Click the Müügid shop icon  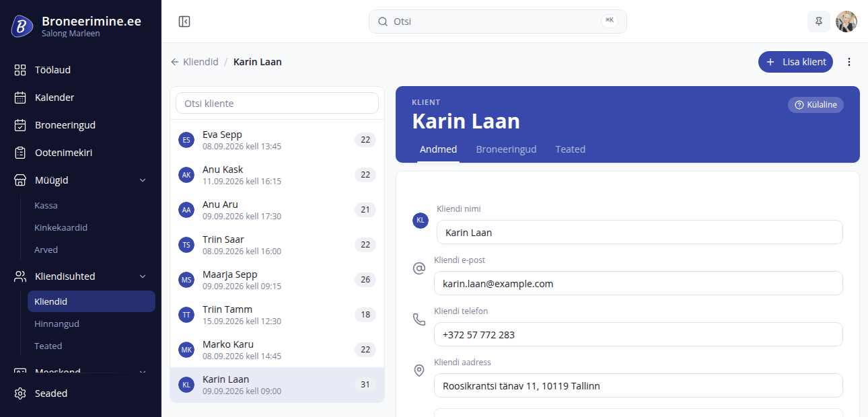(20, 180)
